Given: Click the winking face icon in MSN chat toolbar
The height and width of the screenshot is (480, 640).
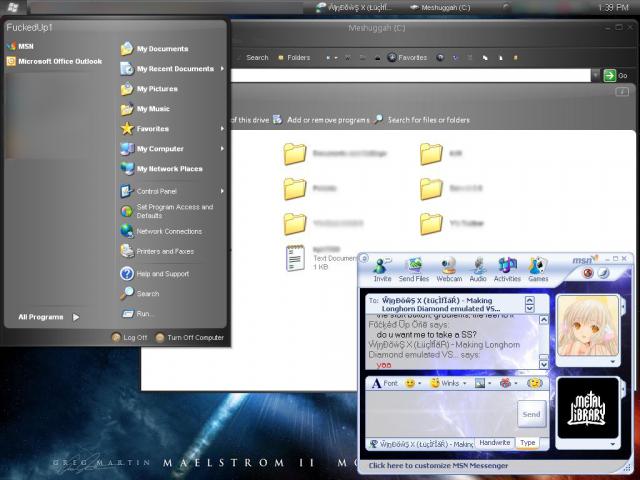Looking at the screenshot, I should pos(534,383).
